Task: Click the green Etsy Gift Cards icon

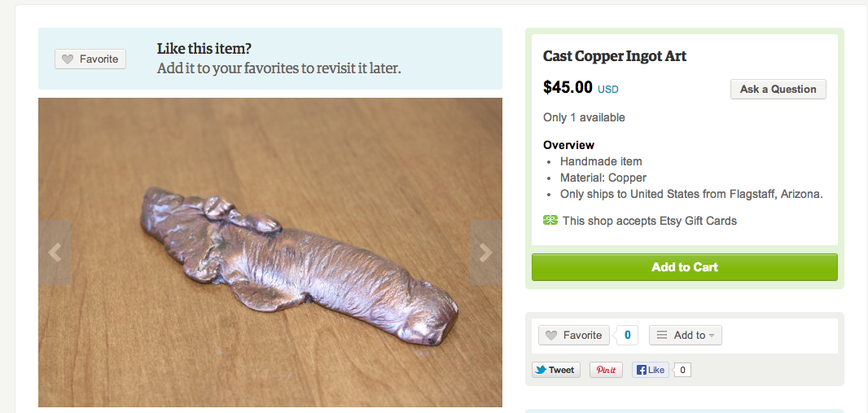Action: tap(550, 220)
